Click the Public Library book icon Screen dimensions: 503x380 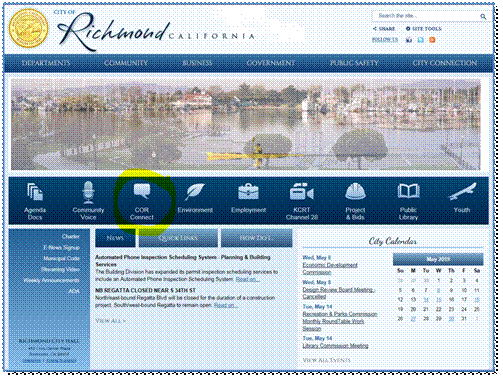tap(408, 191)
